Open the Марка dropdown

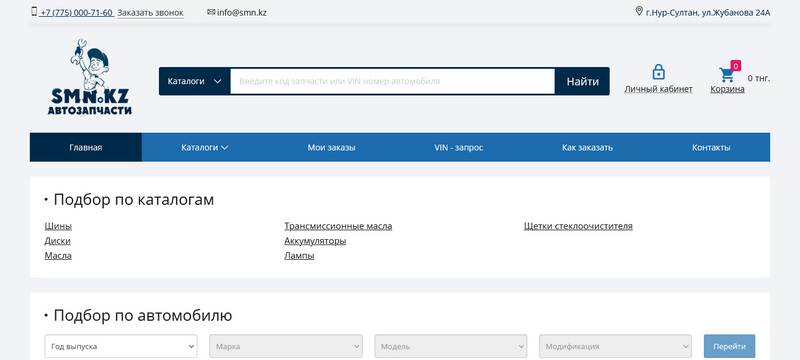pos(286,346)
